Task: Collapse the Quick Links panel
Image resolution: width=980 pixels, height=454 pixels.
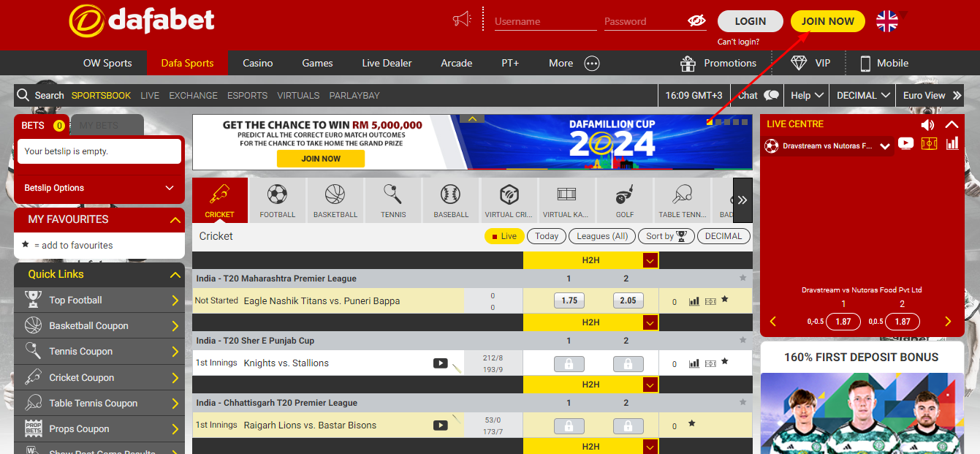Action: (175, 275)
